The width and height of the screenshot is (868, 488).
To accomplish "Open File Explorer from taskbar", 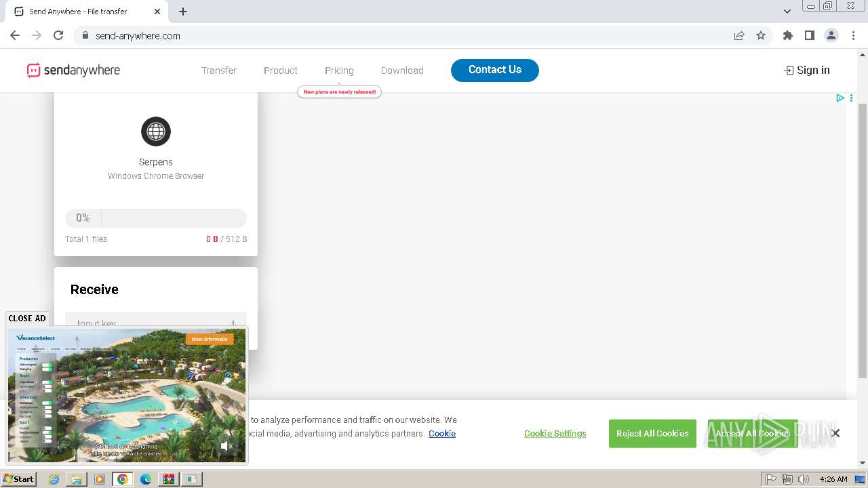I will tap(77, 479).
